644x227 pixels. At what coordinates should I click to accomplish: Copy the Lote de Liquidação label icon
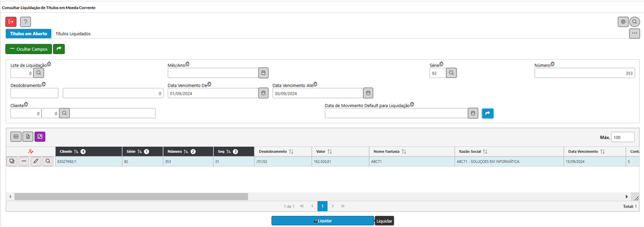tap(48, 65)
